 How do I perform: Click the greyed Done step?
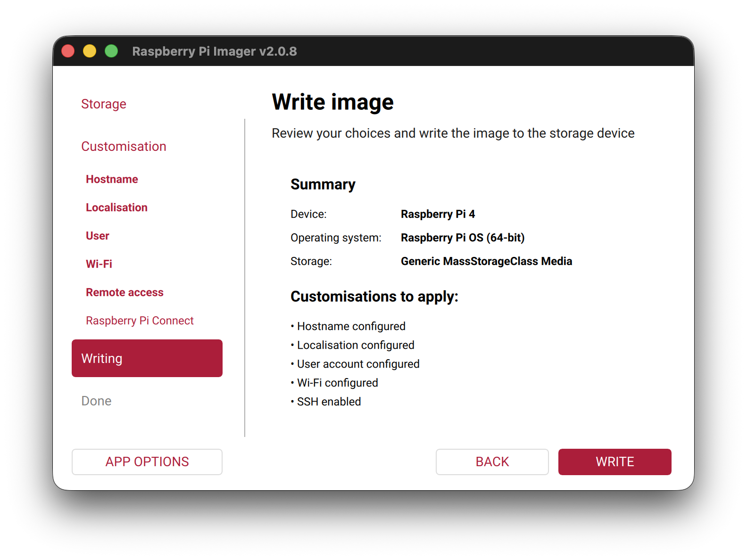[x=96, y=401]
